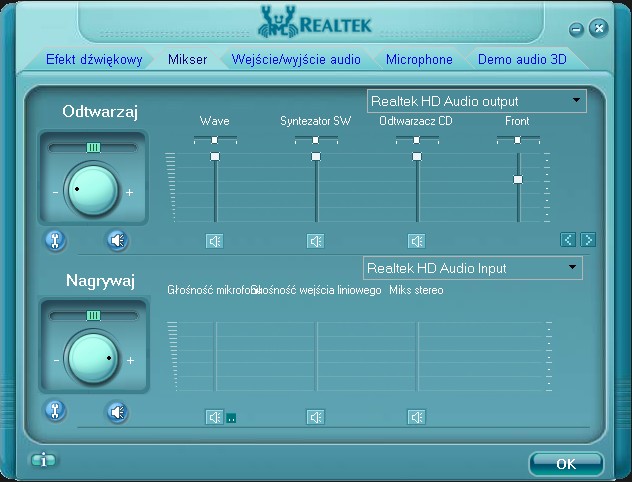This screenshot has width=632, height=482.
Task: Mute the Miks stereo recording channel
Action: pos(417,417)
